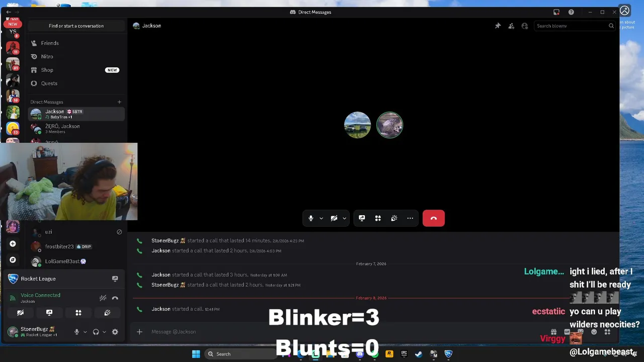The image size is (644, 362).
Task: Open the Discord inbox icon in title bar
Action: [556, 12]
